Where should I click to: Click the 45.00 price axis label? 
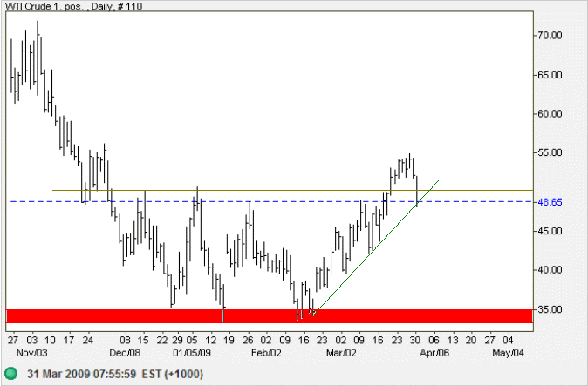[550, 231]
